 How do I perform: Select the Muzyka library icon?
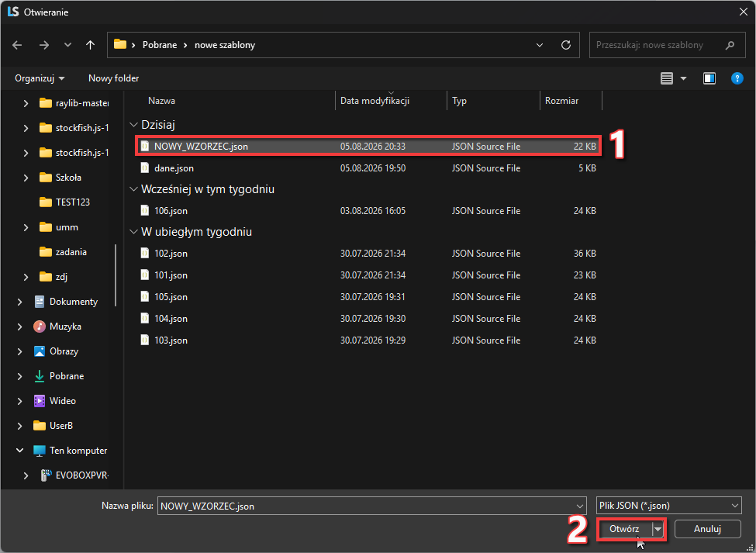coord(40,327)
